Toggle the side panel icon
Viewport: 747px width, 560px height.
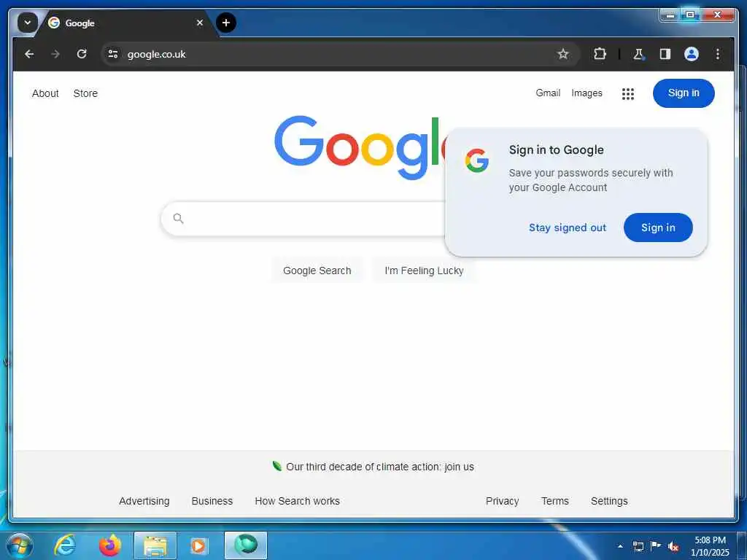tap(665, 54)
